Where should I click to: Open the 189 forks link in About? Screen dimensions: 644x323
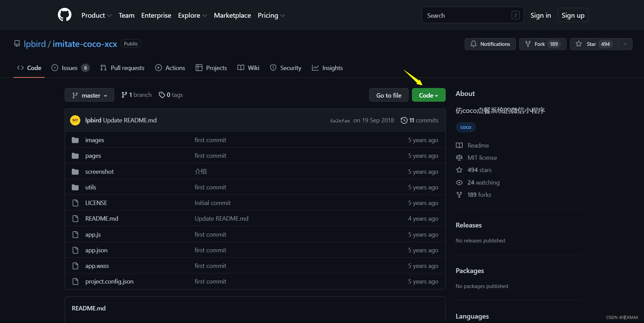click(474, 195)
